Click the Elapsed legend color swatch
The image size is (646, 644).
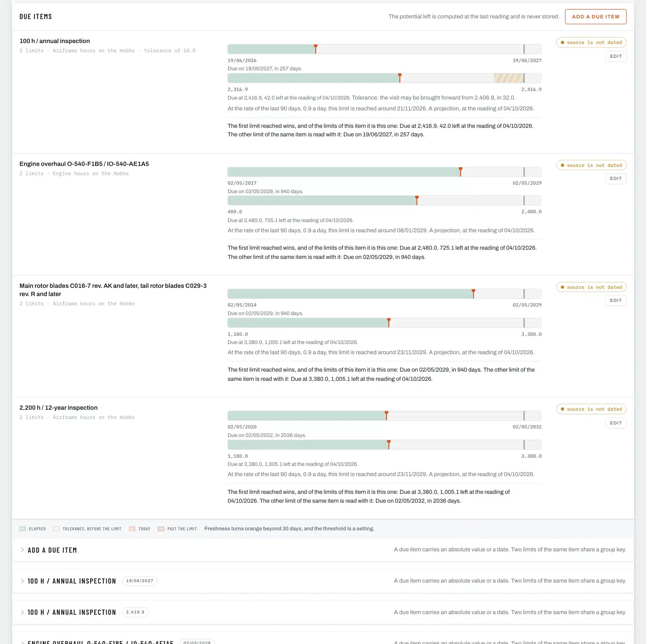pyautogui.click(x=23, y=529)
